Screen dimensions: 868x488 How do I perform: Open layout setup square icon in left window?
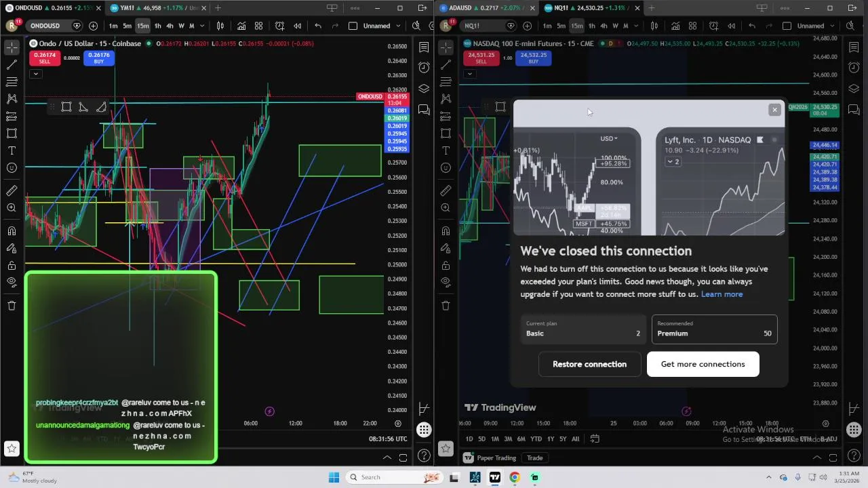point(353,26)
